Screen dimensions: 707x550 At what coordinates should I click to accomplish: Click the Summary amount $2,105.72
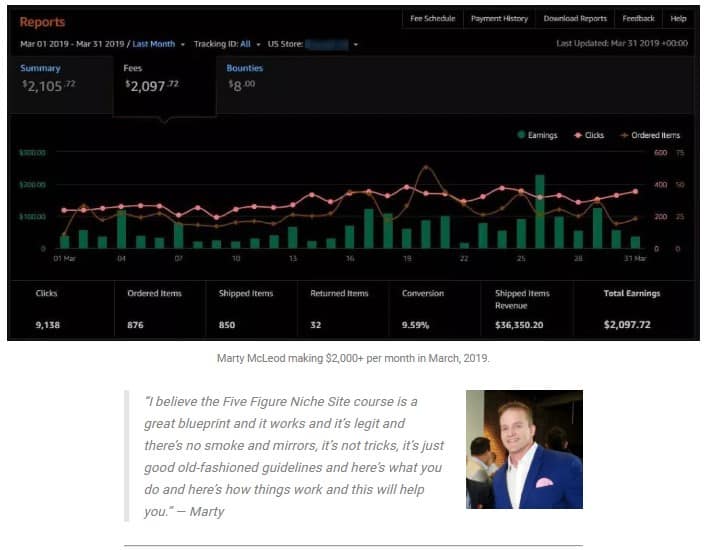49,85
